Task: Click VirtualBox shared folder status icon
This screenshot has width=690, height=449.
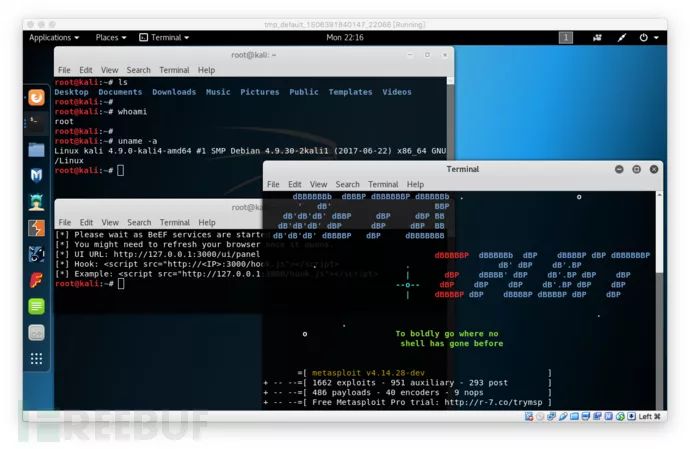Action: (575, 416)
